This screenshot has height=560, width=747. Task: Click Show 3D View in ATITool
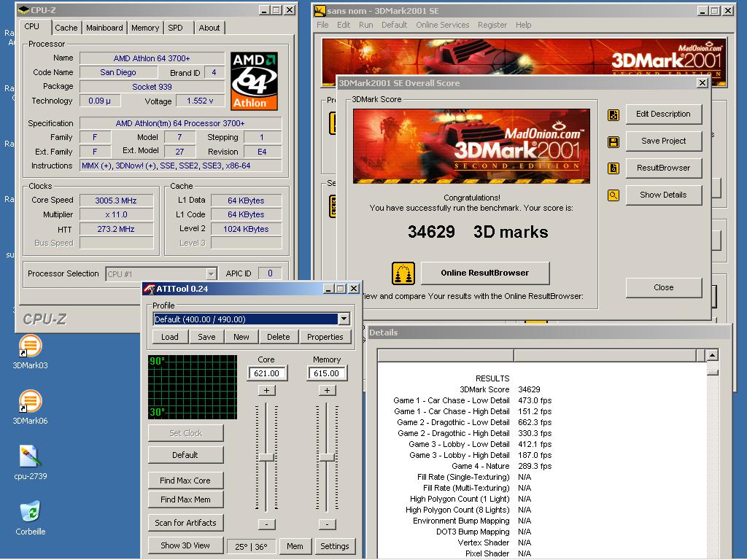point(185,545)
